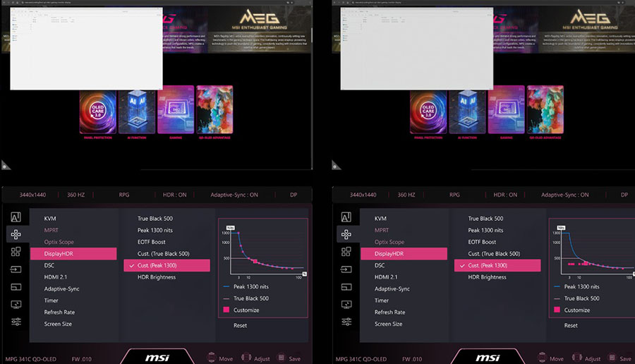This screenshot has height=364, width=635.
Task: Open HDR Brightness submenu in left OSD
Action: coord(157,277)
